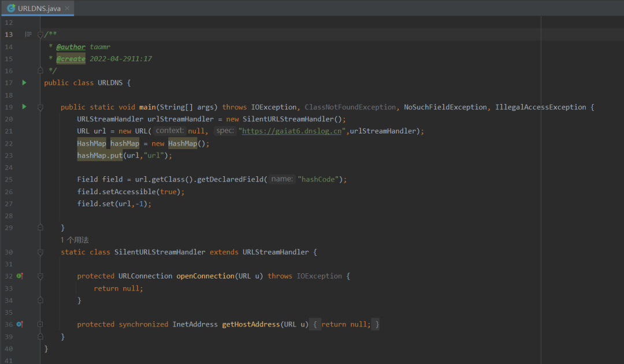This screenshot has height=364, width=624.
Task: Click line number 21 in the gutter
Action: pos(9,131)
